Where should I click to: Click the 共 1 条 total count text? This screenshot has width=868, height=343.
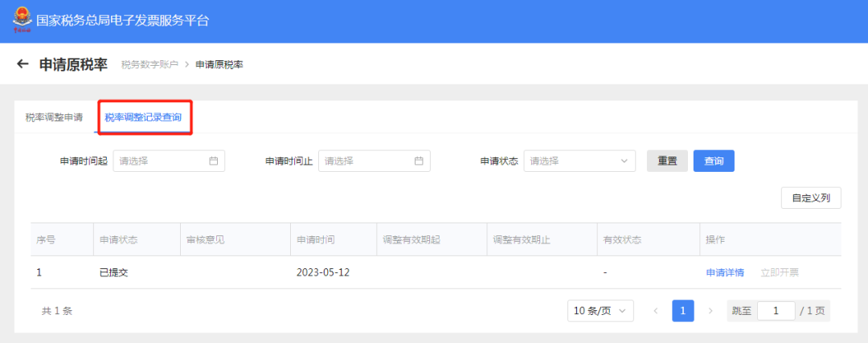coord(57,311)
